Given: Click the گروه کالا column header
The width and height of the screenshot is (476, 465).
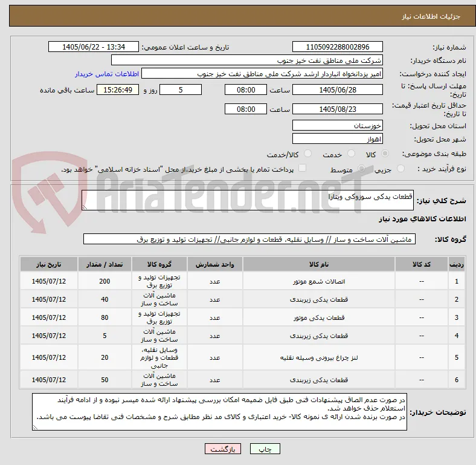Looking at the screenshot, I should click(159, 264).
